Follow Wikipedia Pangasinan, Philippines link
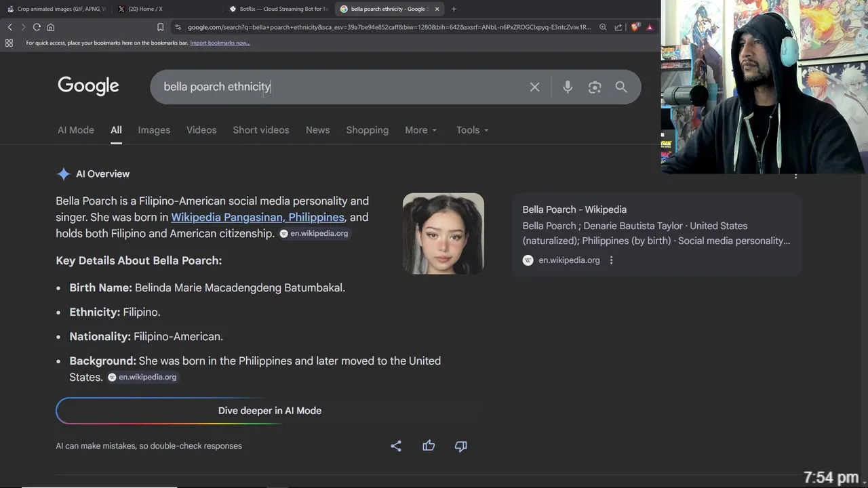The height and width of the screenshot is (488, 868). pos(258,217)
